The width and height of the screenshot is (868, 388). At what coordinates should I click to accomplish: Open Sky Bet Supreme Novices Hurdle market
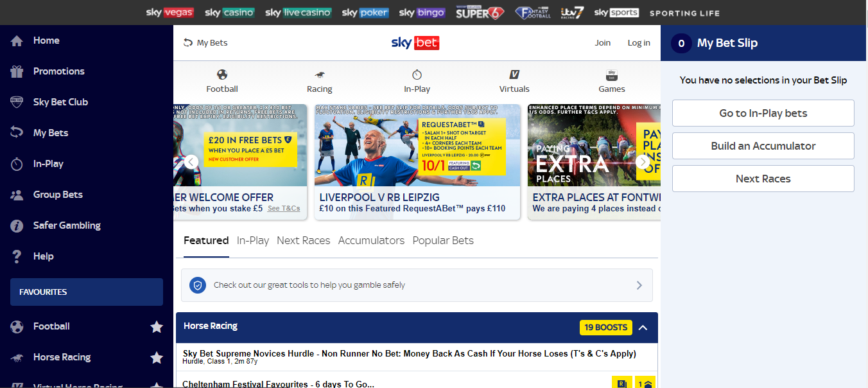pyautogui.click(x=417, y=357)
